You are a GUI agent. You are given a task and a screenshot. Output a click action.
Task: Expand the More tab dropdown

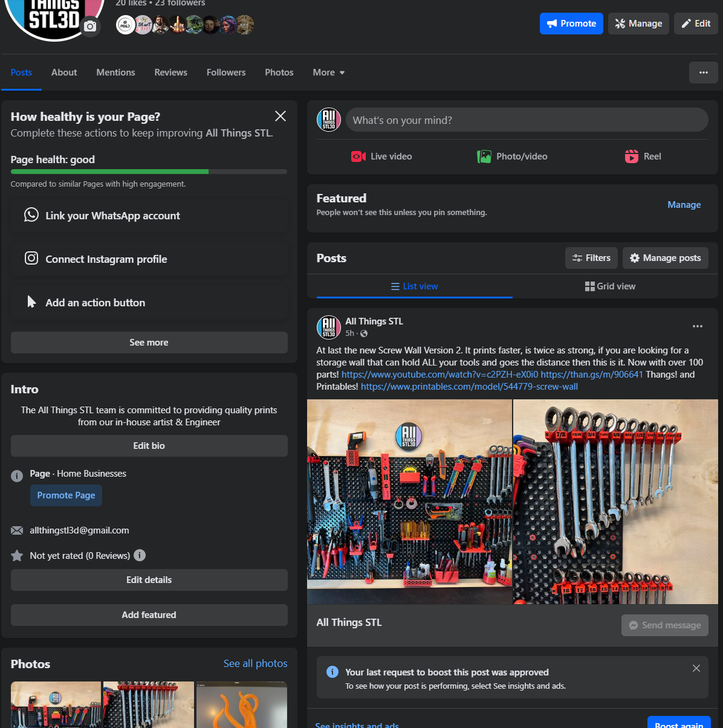pyautogui.click(x=328, y=72)
